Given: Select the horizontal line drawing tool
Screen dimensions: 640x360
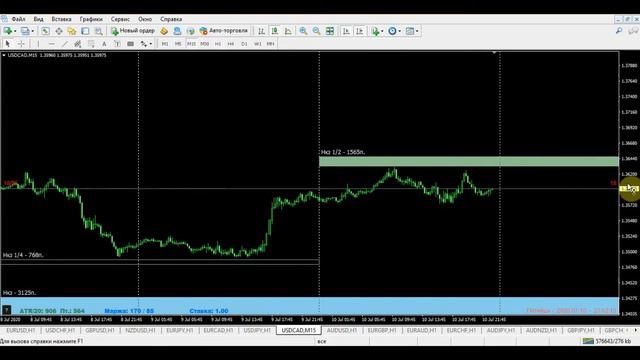Looking at the screenshot, I should click(x=51, y=44).
